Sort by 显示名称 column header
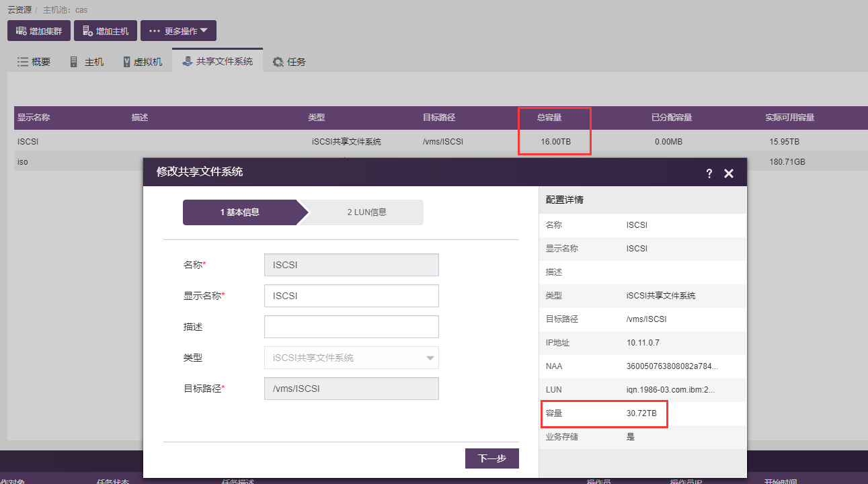Image resolution: width=868 pixels, height=484 pixels. 34,118
